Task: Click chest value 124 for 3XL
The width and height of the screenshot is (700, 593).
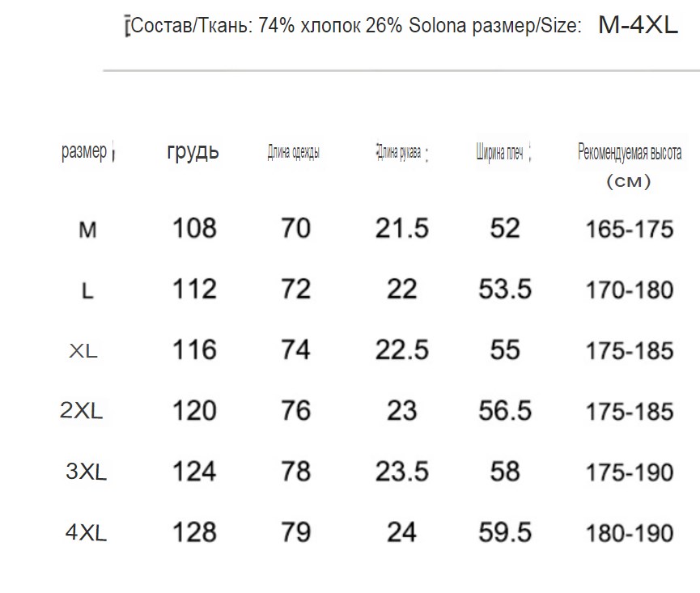Action: pyautogui.click(x=195, y=471)
